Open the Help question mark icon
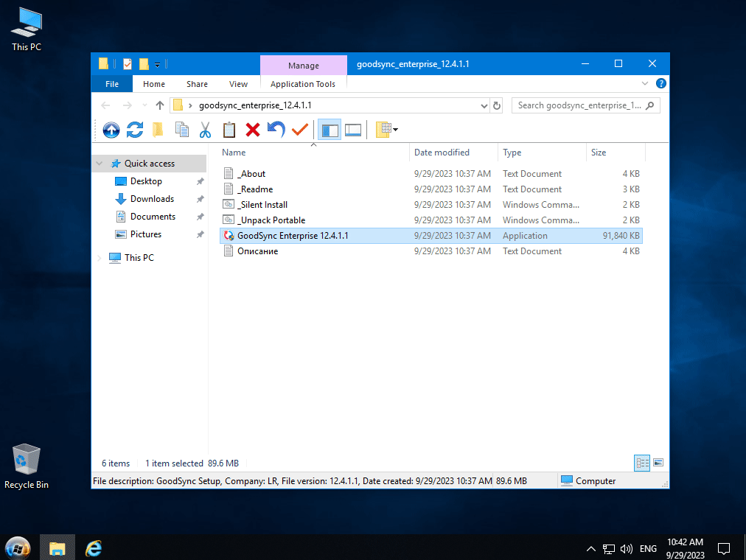This screenshot has width=746, height=560. point(660,84)
